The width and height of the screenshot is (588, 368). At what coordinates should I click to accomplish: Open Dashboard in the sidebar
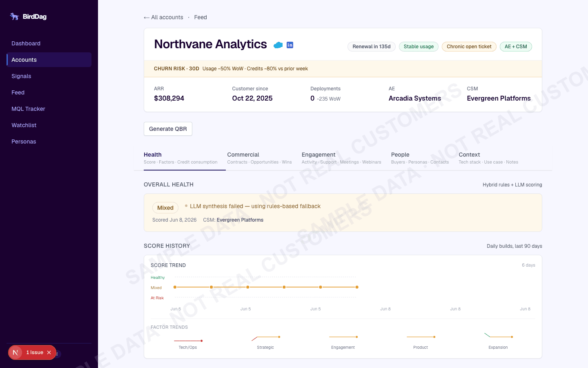(49, 43)
